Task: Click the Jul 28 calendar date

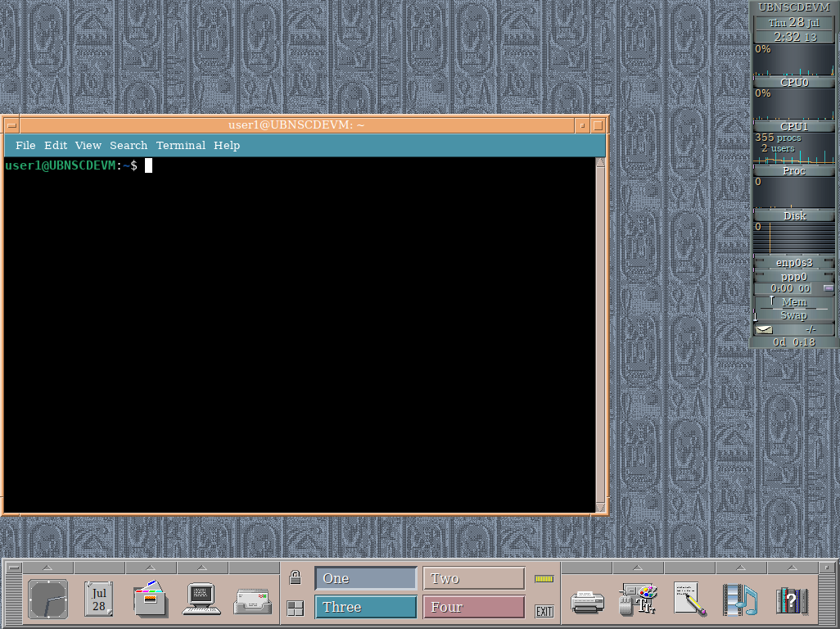Action: tap(98, 599)
